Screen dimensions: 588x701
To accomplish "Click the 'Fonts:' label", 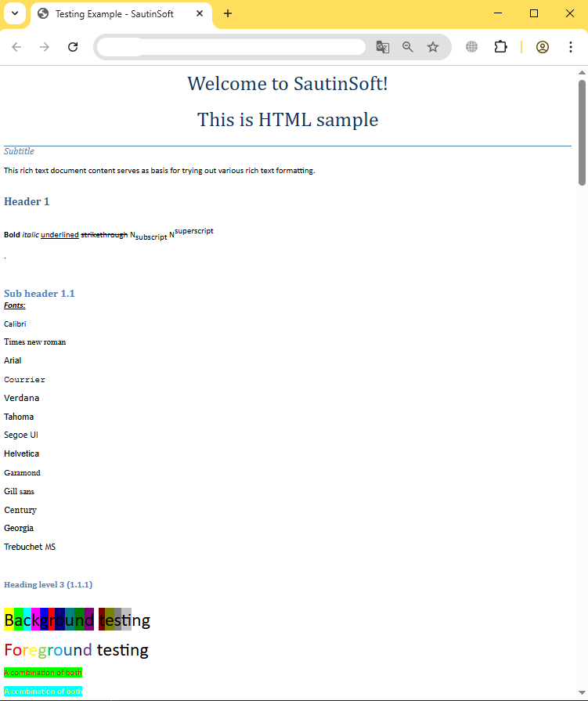I will click(15, 305).
